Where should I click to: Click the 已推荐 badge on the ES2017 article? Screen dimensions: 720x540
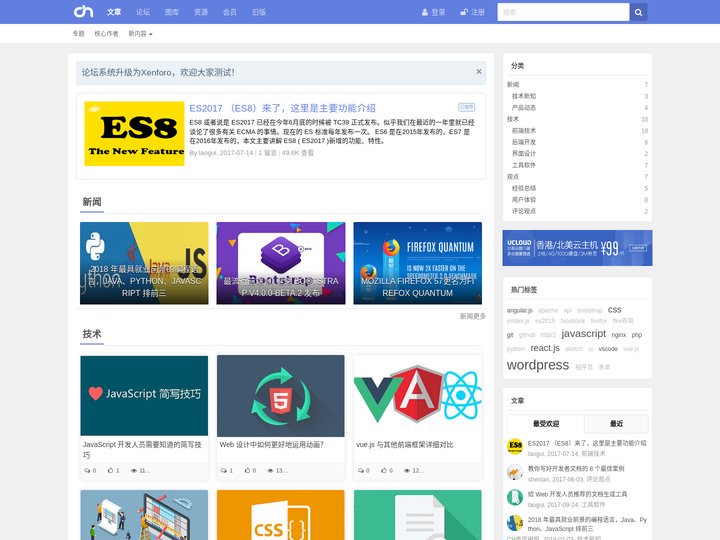pos(467,107)
